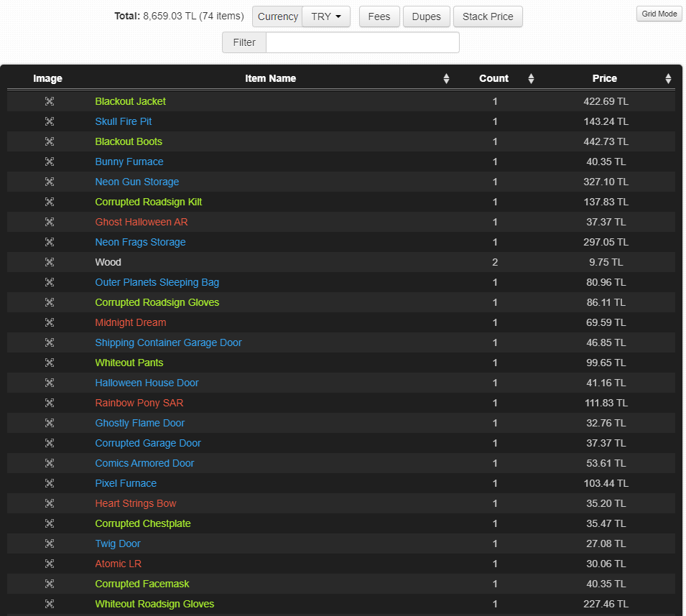Screen dimensions: 686x616
Task: Click the image icon for Corrupted Facemask
Action: [50, 584]
